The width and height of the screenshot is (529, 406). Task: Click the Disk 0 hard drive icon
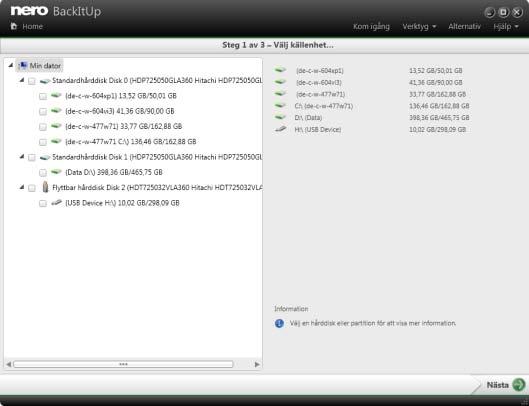pos(45,81)
